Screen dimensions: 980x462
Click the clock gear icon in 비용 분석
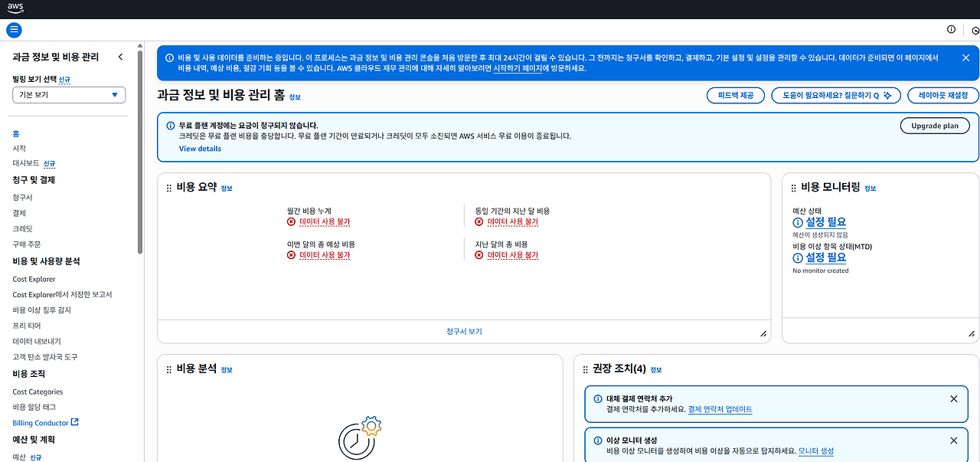pos(359,437)
